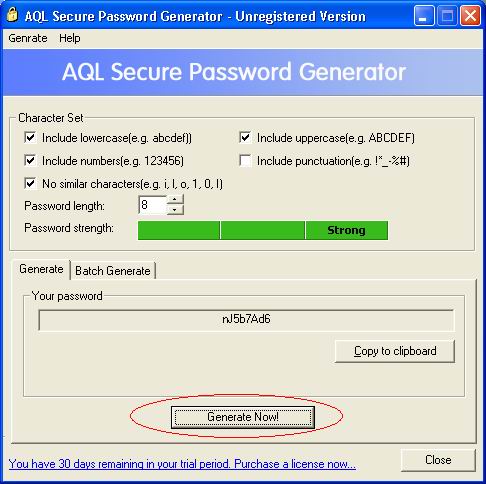
Task: Click the padlock icon in the title bar
Action: point(12,15)
